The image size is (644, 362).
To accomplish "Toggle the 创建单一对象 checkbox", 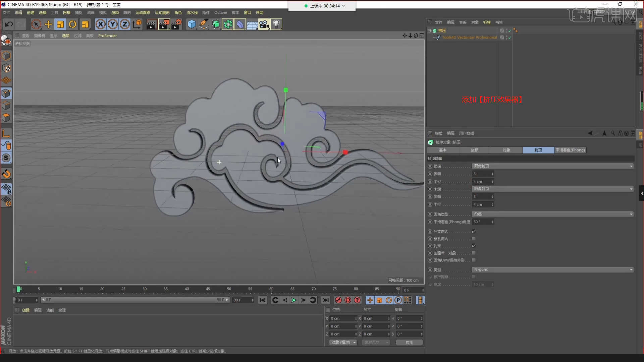I will click(474, 253).
